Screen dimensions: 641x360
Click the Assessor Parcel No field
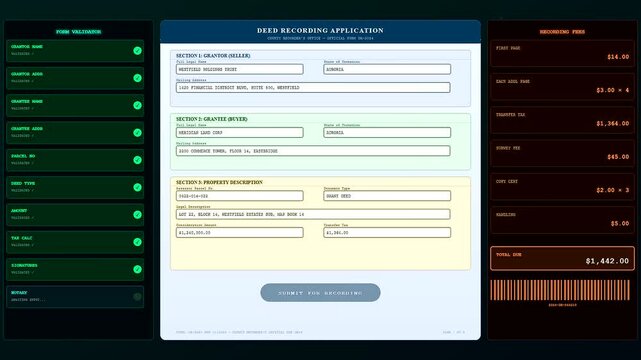tap(240, 196)
